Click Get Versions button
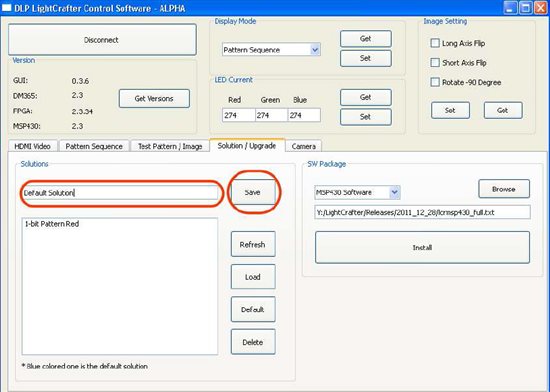The image size is (550, 392). pos(154,99)
